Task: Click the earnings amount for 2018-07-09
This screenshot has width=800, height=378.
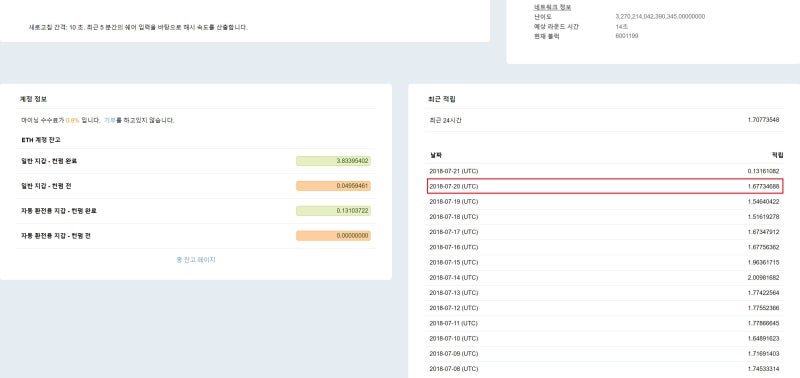Action: (762, 354)
